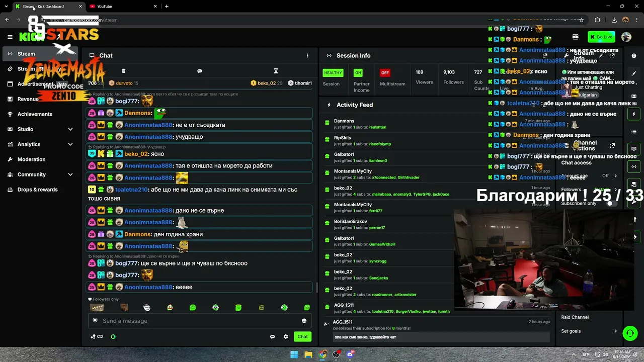Open a new browser tab
644x362 pixels.
167,7
